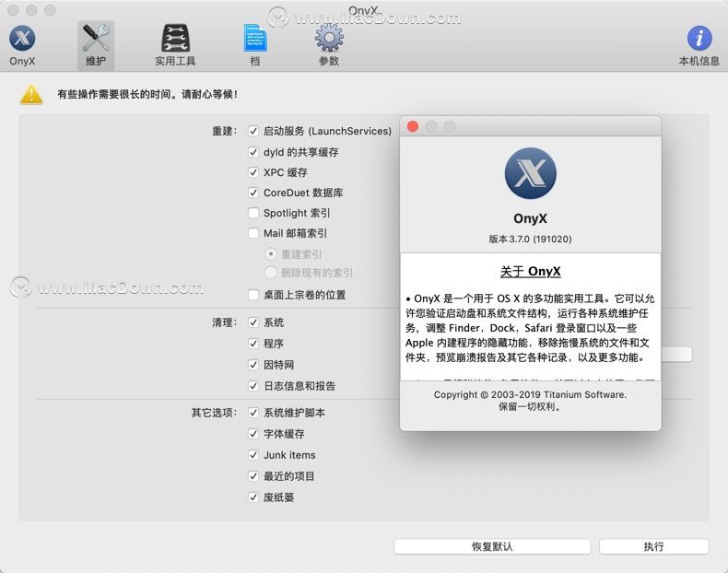The width and height of the screenshot is (728, 573).
Task: Click the OnyX name in About window
Action: (x=530, y=218)
